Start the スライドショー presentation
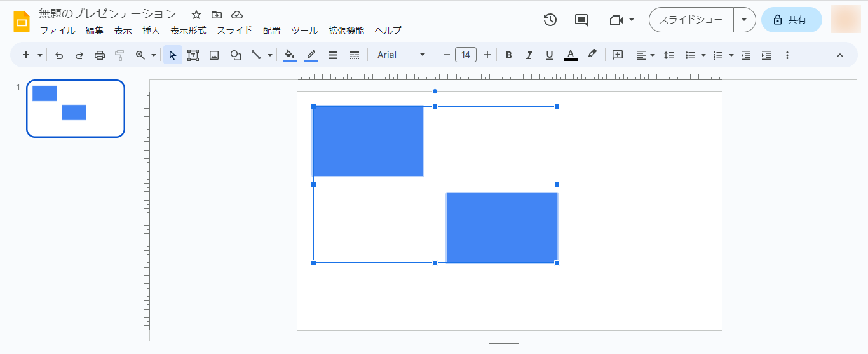The image size is (868, 354). coord(691,20)
